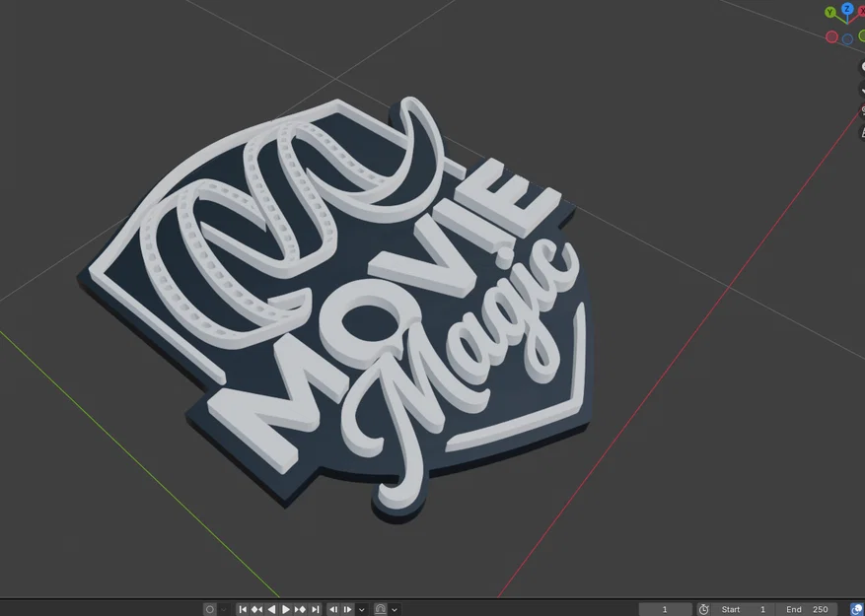865x616 pixels.
Task: Jump to the first frame
Action: coord(243,609)
